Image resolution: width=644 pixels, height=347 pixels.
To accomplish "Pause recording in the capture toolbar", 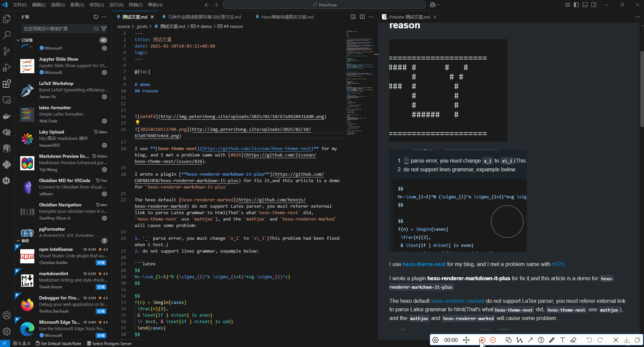I will [x=493, y=340].
